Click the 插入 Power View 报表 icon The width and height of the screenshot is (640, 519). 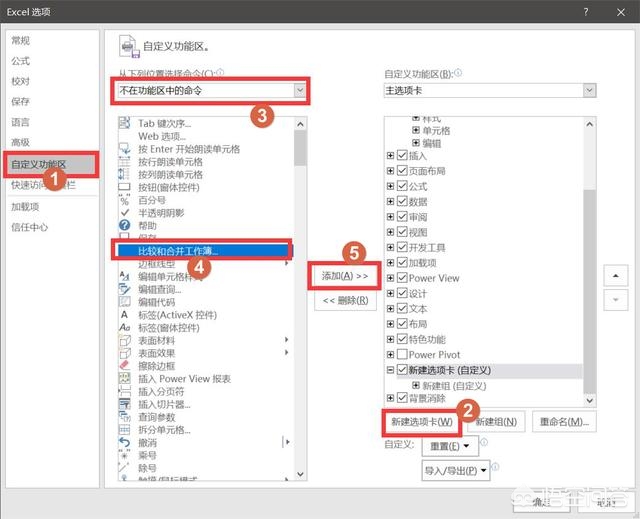124,378
